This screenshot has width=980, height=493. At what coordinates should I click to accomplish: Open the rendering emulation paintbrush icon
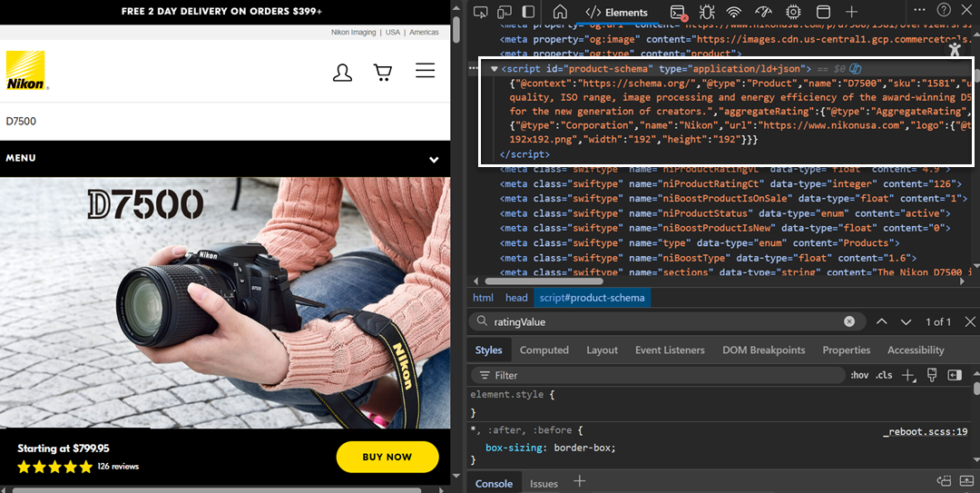tap(932, 375)
